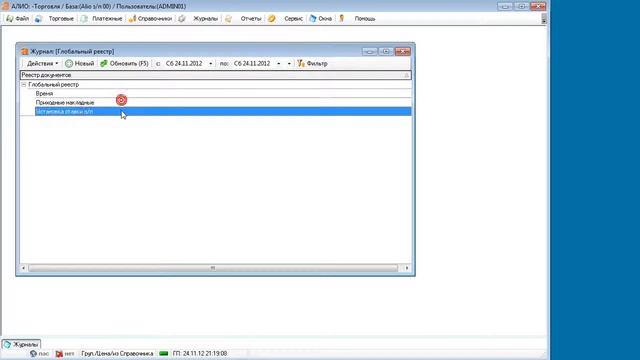Click the 'нет' status bar icon
640x360 pixels.
60,354
